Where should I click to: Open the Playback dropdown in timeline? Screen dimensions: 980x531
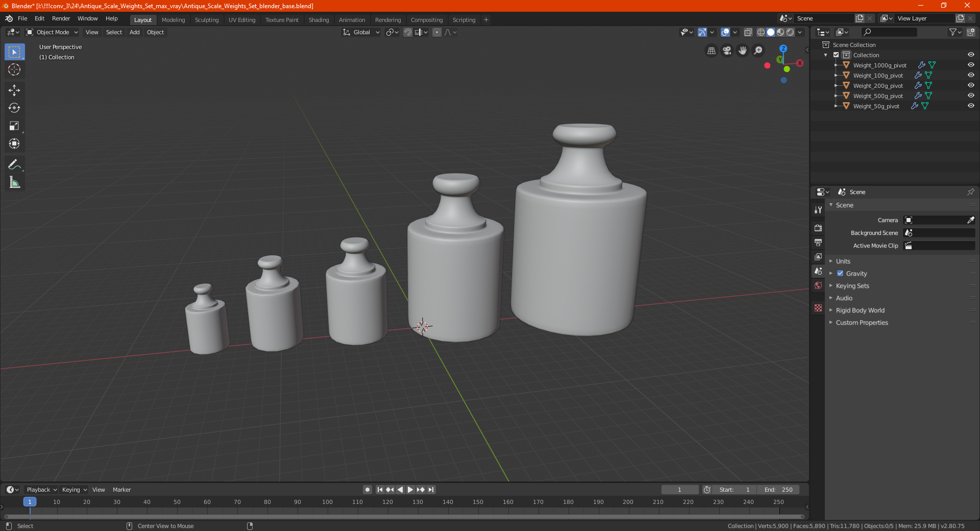41,490
